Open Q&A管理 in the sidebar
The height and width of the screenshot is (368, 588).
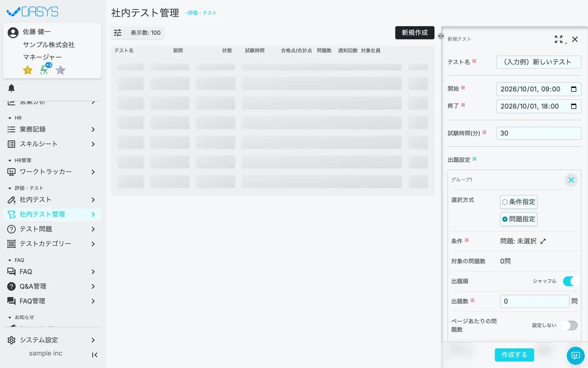[x=52, y=286]
